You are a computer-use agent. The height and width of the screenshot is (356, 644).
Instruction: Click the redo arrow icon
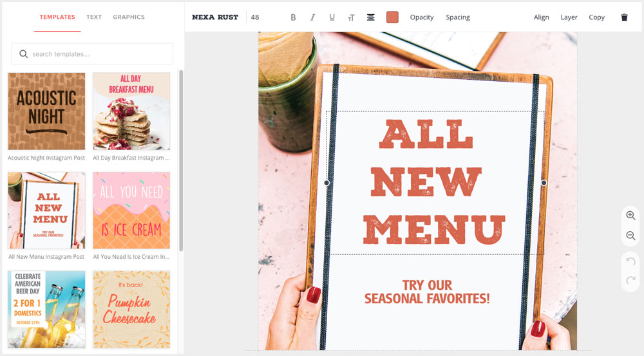click(630, 281)
